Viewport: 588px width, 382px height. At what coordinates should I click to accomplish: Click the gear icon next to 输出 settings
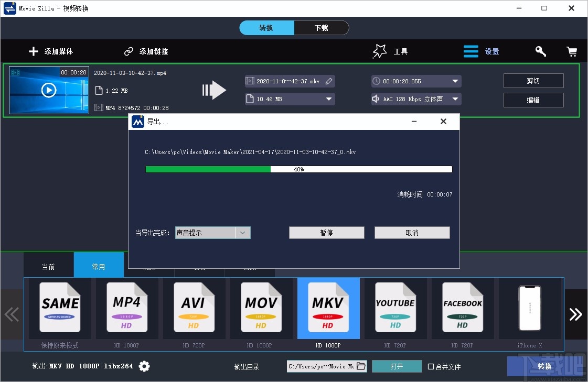point(144,366)
